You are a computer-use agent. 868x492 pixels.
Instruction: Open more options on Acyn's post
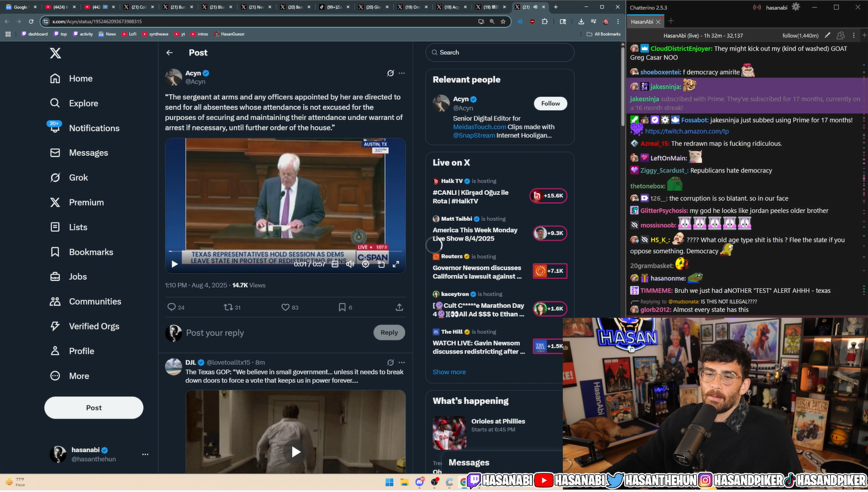[402, 73]
